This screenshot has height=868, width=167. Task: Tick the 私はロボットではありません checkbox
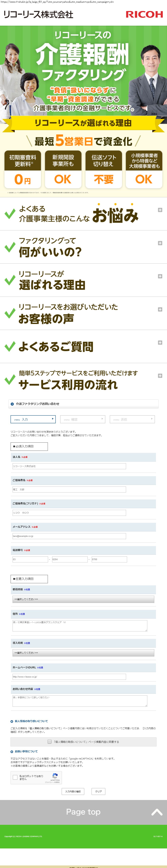[15, 777]
